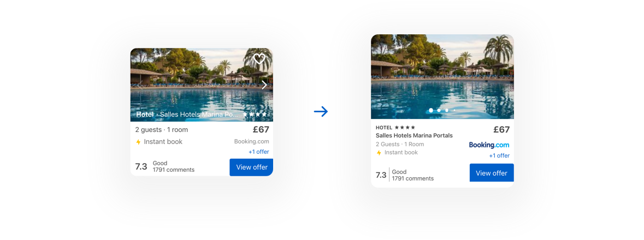Expand the +1 offer link on left card

coord(259,152)
